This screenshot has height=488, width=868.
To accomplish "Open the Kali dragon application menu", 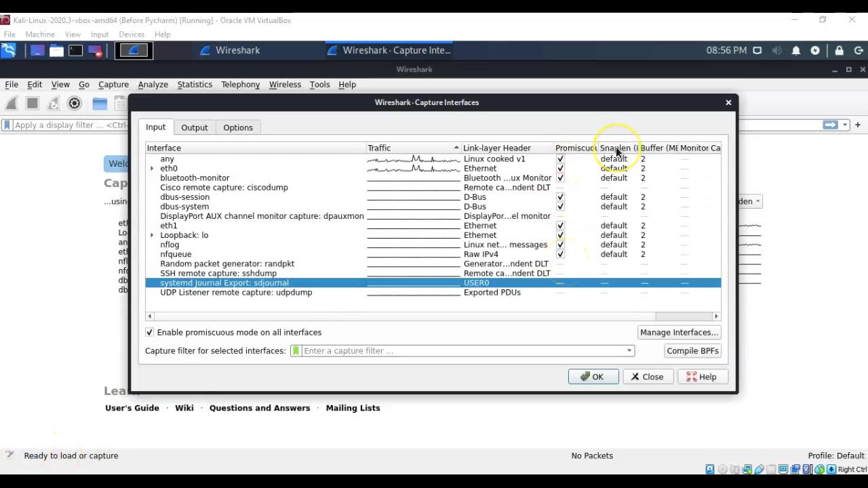I will tap(9, 50).
